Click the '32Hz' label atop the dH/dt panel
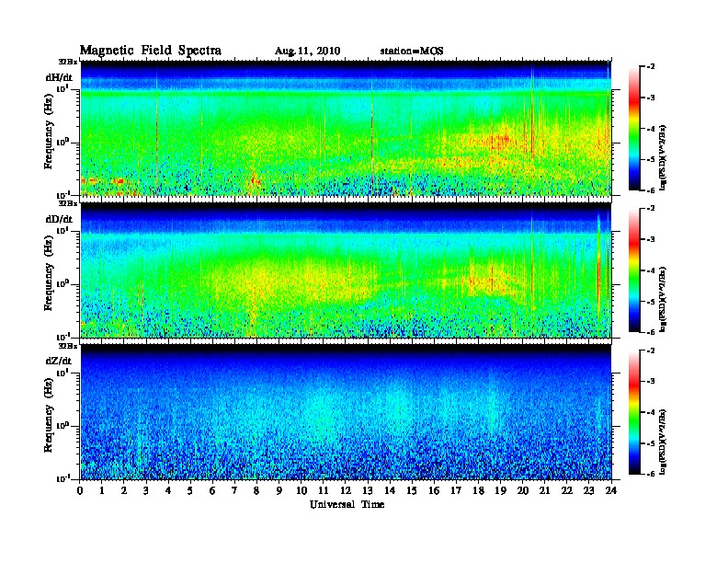Image resolution: width=728 pixels, height=563 pixels. [x=68, y=62]
